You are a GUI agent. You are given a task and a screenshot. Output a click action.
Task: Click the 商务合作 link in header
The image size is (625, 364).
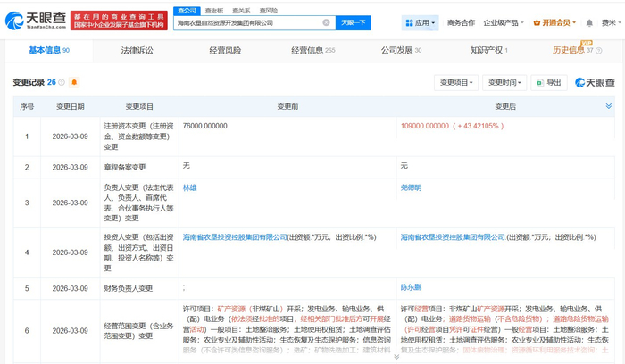pos(461,22)
